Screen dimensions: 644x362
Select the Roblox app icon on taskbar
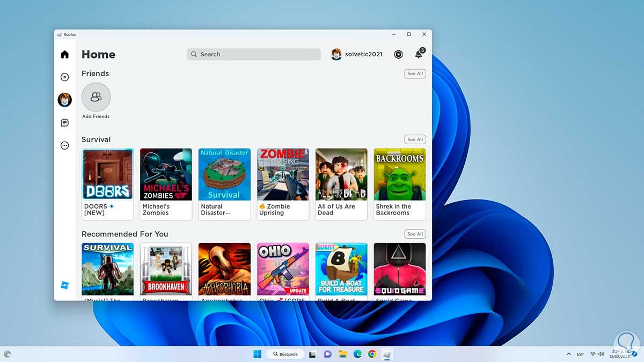coord(386,354)
